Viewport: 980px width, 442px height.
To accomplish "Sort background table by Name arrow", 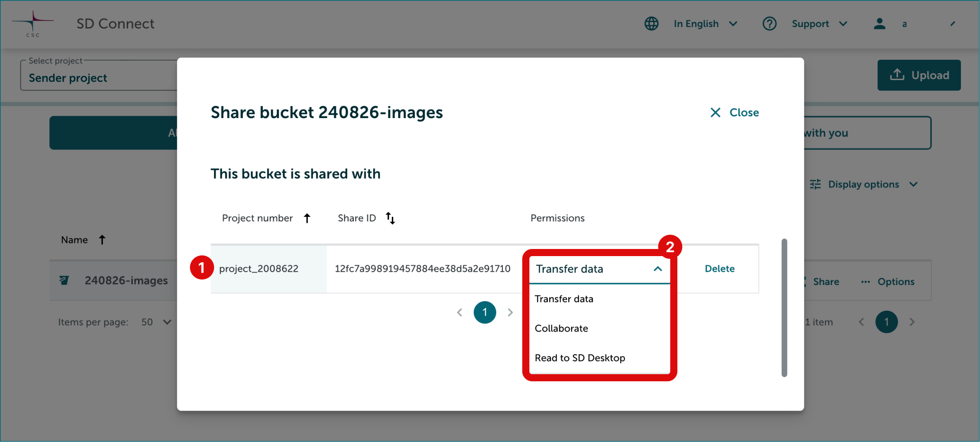I will coord(102,240).
